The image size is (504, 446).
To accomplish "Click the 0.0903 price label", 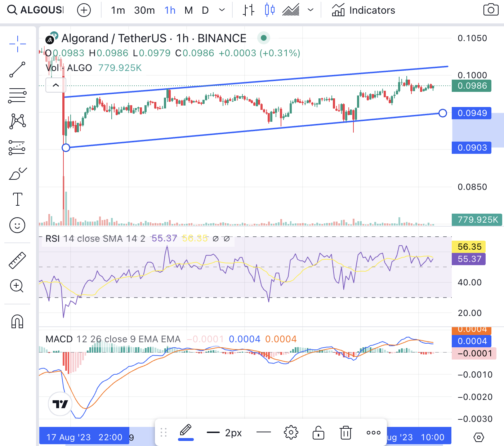I will [x=472, y=148].
